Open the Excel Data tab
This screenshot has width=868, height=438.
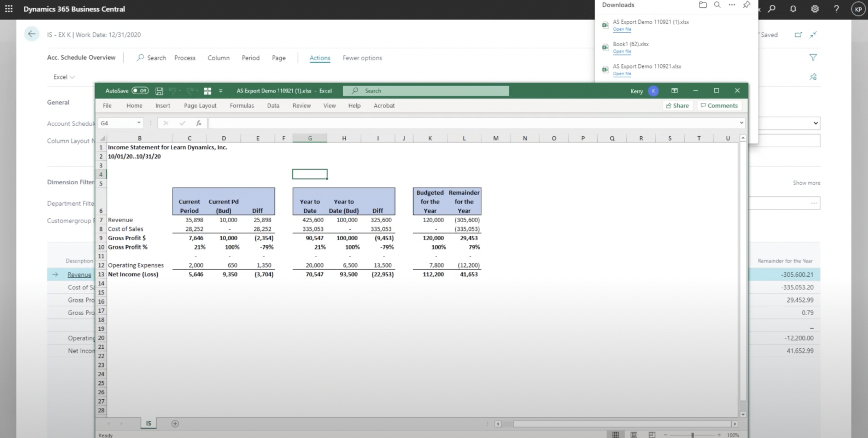click(x=273, y=105)
